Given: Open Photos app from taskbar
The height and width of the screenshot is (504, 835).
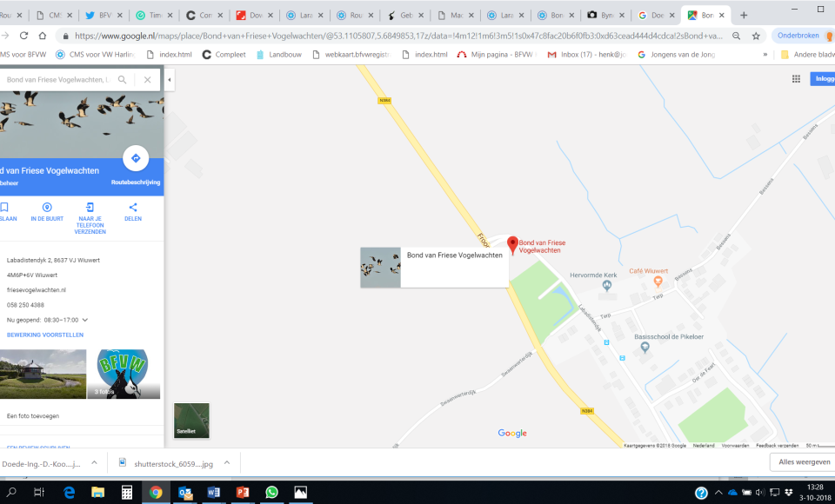Looking at the screenshot, I should [x=300, y=493].
